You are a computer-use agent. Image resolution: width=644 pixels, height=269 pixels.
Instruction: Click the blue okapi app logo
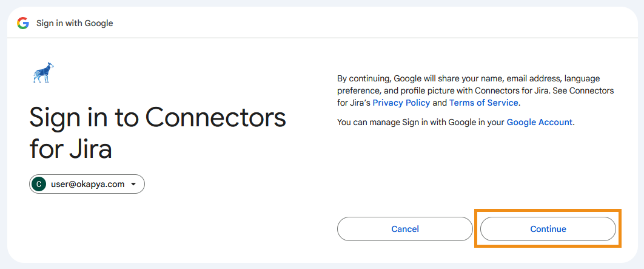(x=43, y=73)
